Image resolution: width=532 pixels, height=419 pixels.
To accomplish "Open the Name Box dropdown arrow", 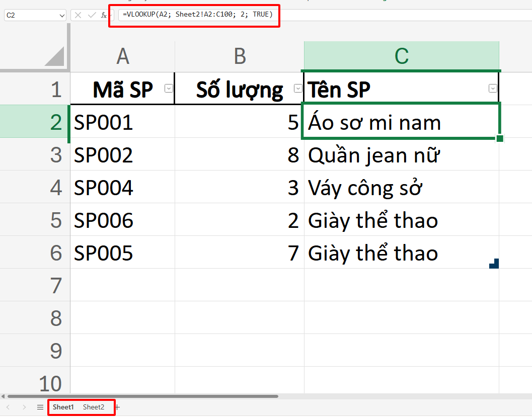I will (x=61, y=15).
